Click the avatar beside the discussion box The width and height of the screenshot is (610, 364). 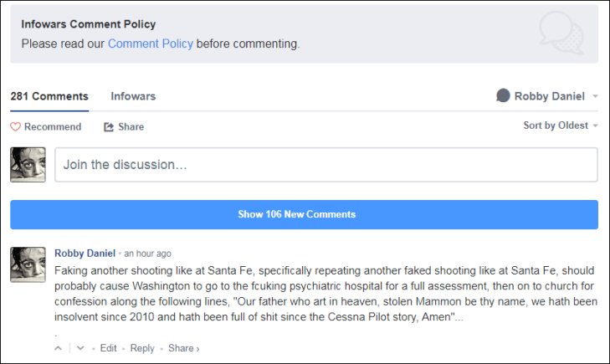click(28, 165)
